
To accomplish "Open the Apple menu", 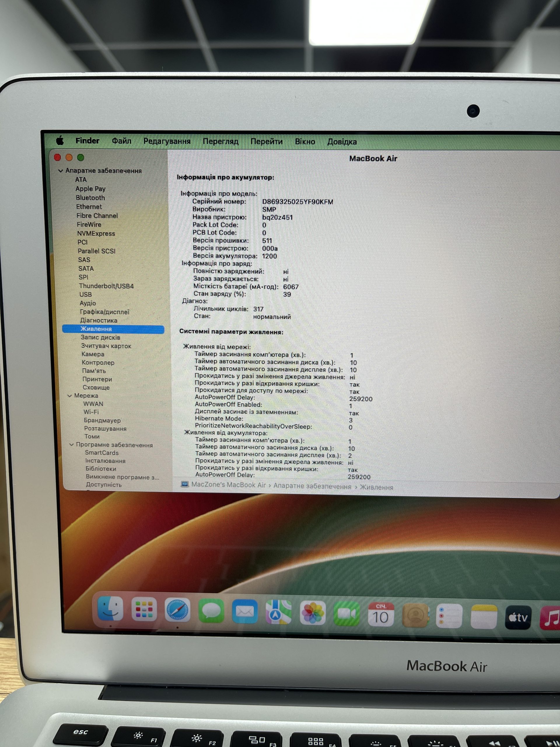I will (x=60, y=140).
